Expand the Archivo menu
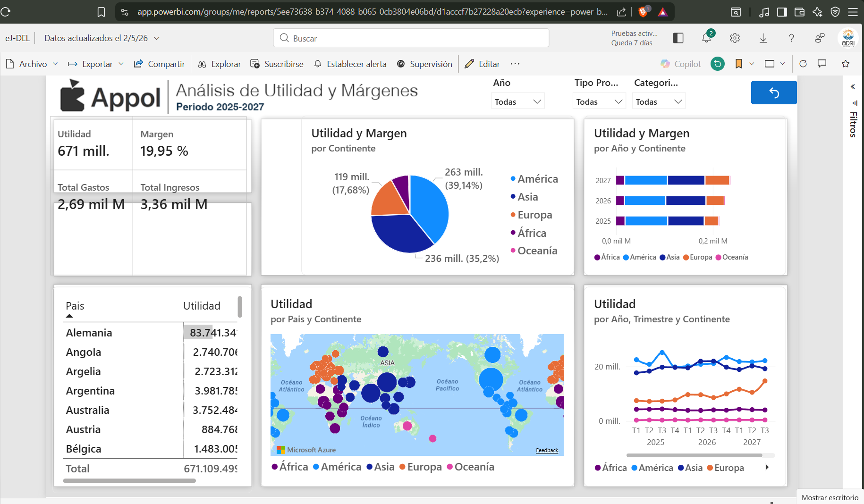The height and width of the screenshot is (504, 864). 32,64
